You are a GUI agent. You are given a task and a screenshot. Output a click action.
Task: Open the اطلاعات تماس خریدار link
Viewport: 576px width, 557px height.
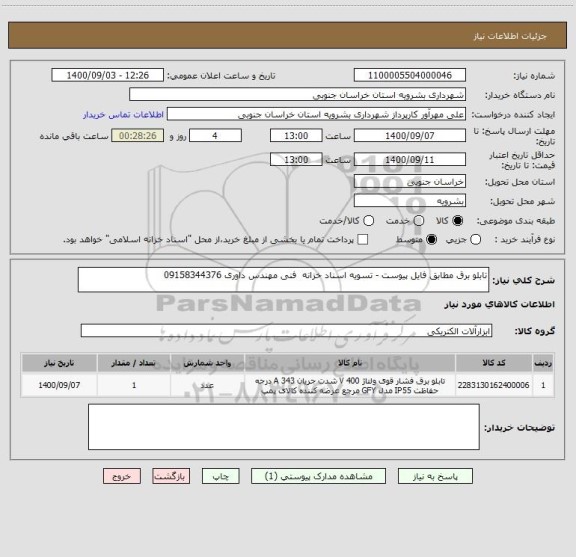coord(123,115)
